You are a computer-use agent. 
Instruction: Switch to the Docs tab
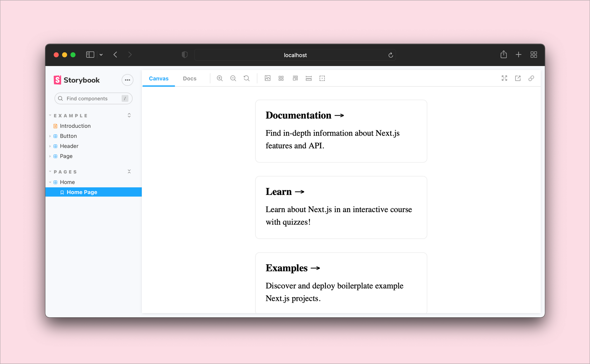(x=190, y=78)
